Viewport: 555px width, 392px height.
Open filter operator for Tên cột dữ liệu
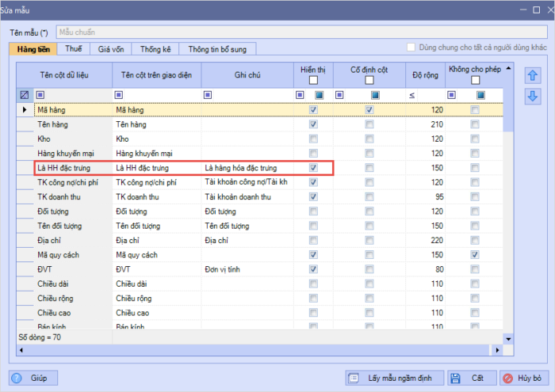[40, 95]
